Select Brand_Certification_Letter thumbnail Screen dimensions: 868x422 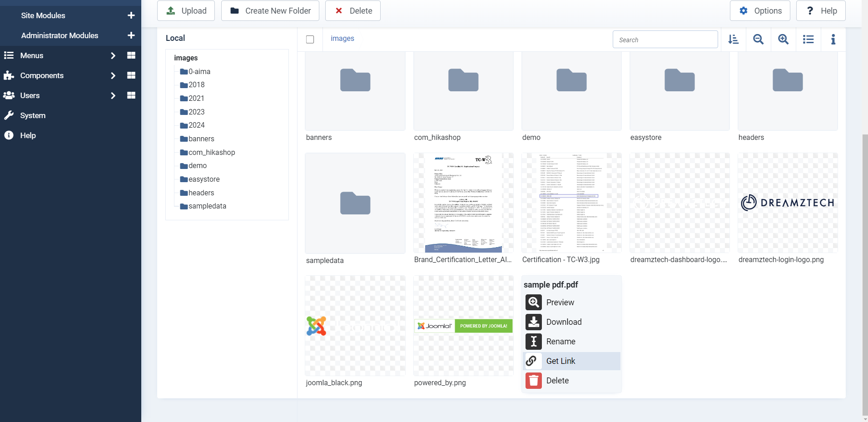pyautogui.click(x=463, y=203)
